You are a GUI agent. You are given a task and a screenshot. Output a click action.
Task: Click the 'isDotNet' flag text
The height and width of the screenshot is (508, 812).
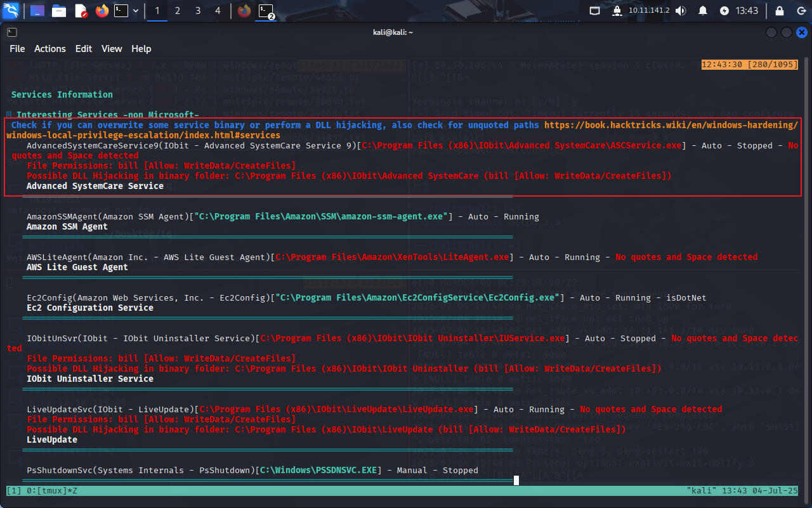click(x=686, y=297)
